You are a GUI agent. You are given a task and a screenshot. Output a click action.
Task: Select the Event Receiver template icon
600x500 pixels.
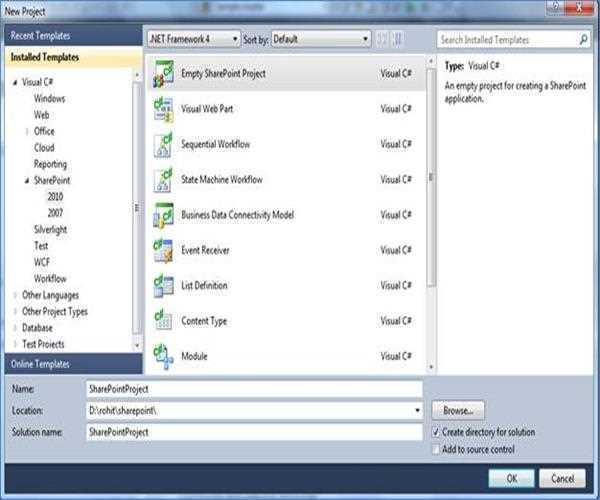pos(163,251)
